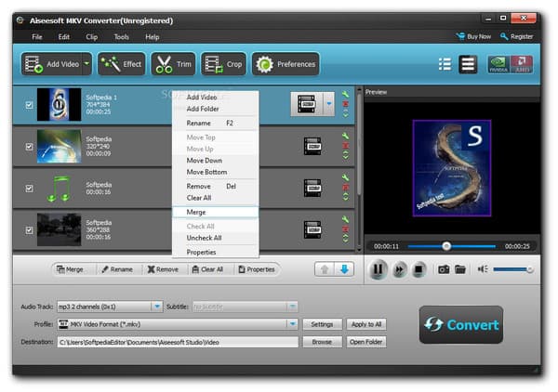The height and width of the screenshot is (392, 558).
Task: Switch to detailed list view icon
Action: (x=468, y=64)
